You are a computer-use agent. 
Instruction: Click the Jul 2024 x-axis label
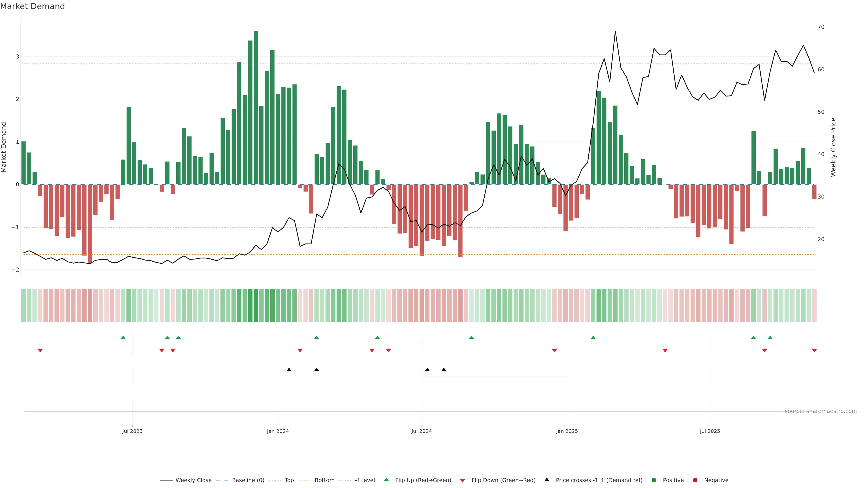[x=421, y=431]
